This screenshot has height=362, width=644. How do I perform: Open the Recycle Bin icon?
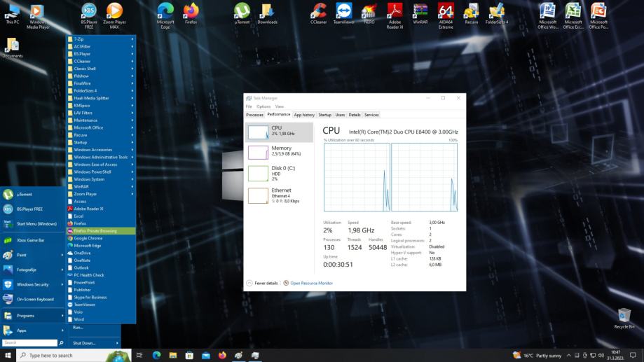click(624, 316)
